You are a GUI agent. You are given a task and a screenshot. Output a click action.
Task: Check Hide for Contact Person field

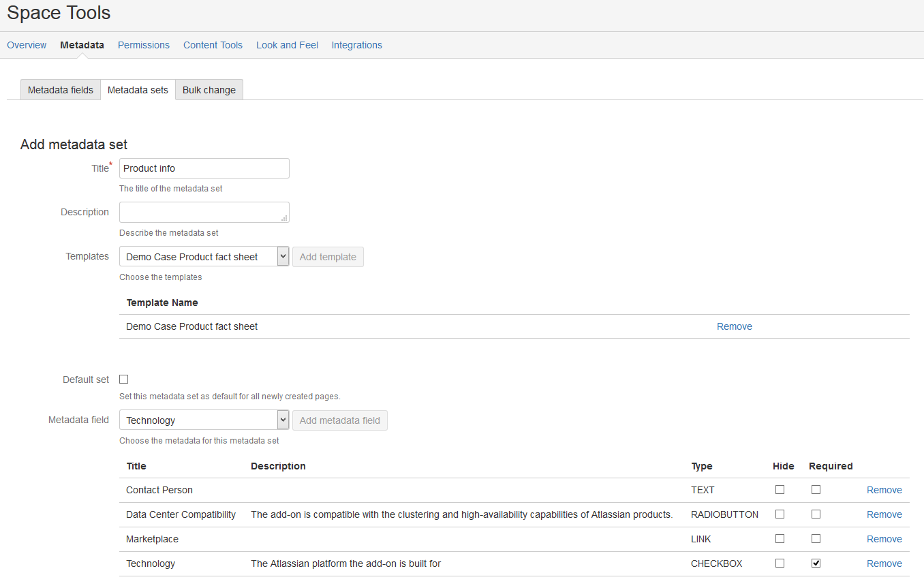click(x=780, y=490)
